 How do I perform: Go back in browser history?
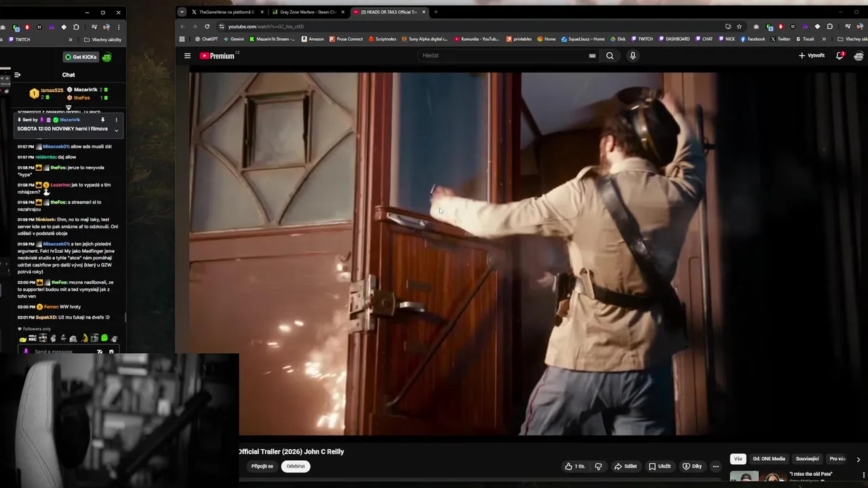pyautogui.click(x=182, y=26)
